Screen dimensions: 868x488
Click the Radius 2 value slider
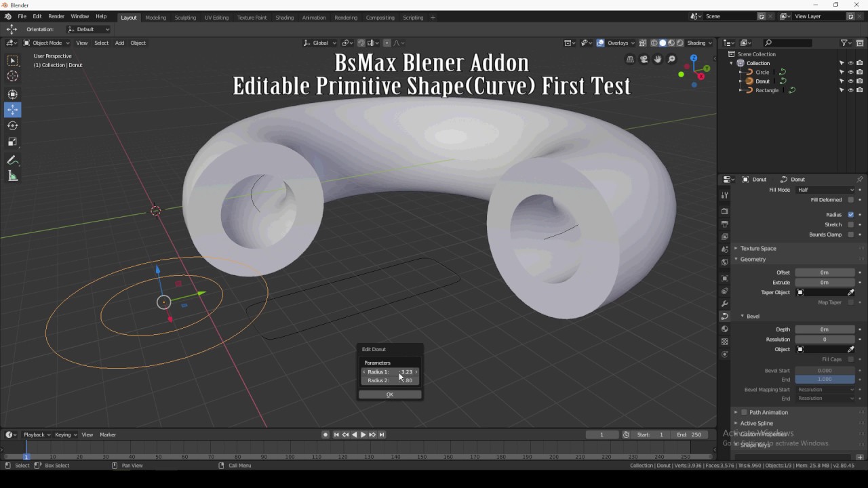coord(390,380)
